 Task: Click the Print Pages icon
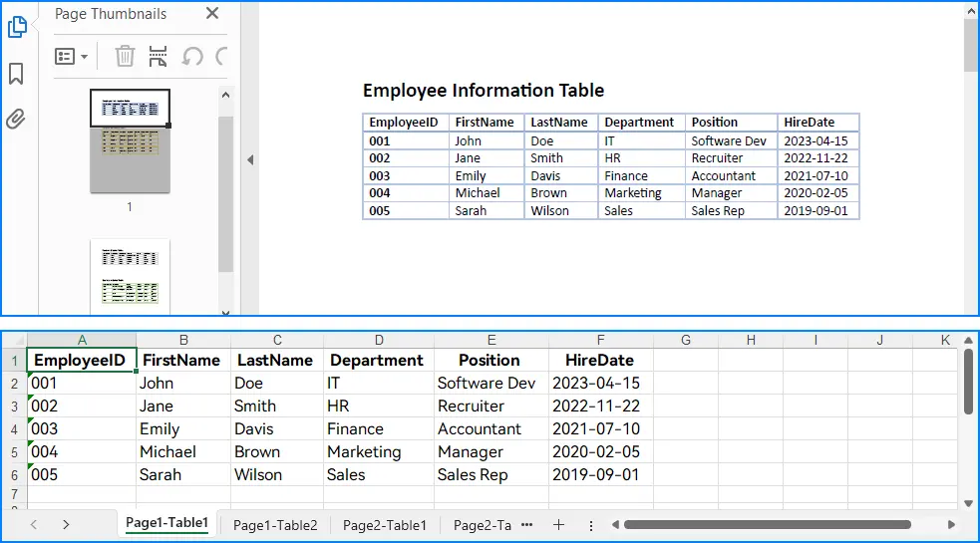(x=159, y=56)
